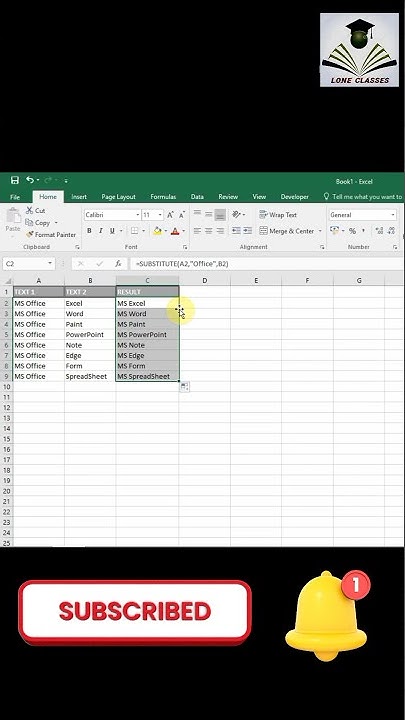Click the Insert Function fx icon
Screen dimensions: 405x720
tap(118, 264)
